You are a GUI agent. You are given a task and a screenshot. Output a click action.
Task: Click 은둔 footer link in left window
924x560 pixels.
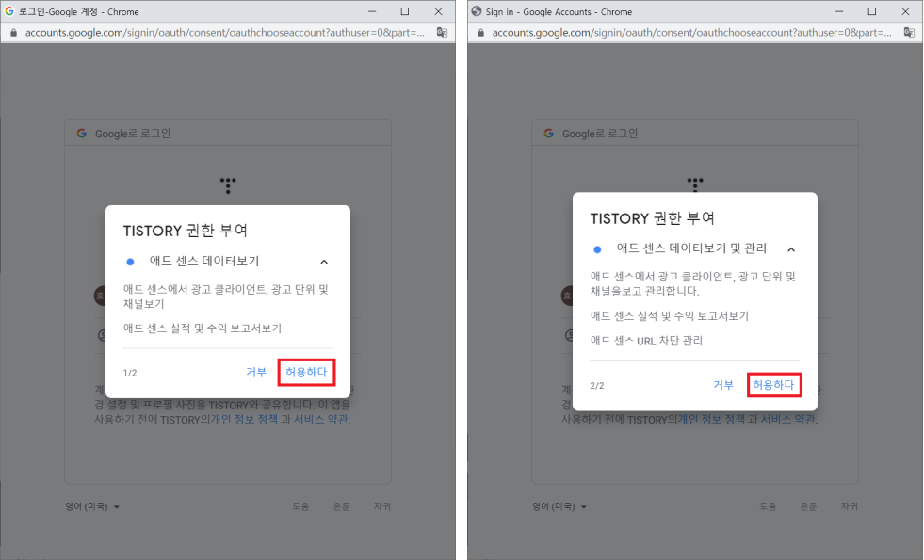(342, 506)
